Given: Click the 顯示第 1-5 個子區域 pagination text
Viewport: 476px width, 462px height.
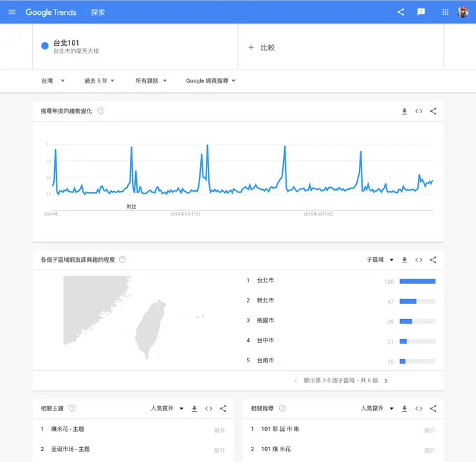Looking at the screenshot, I should tap(341, 380).
